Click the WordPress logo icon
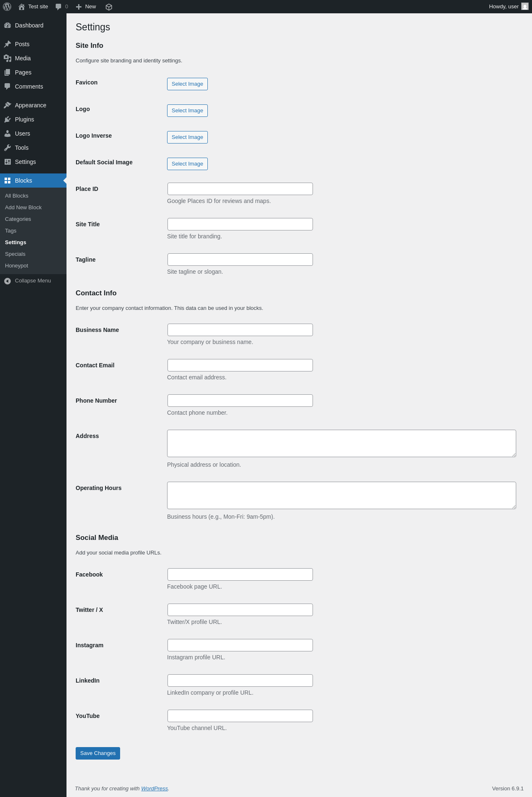The image size is (532, 797). pos(7,7)
